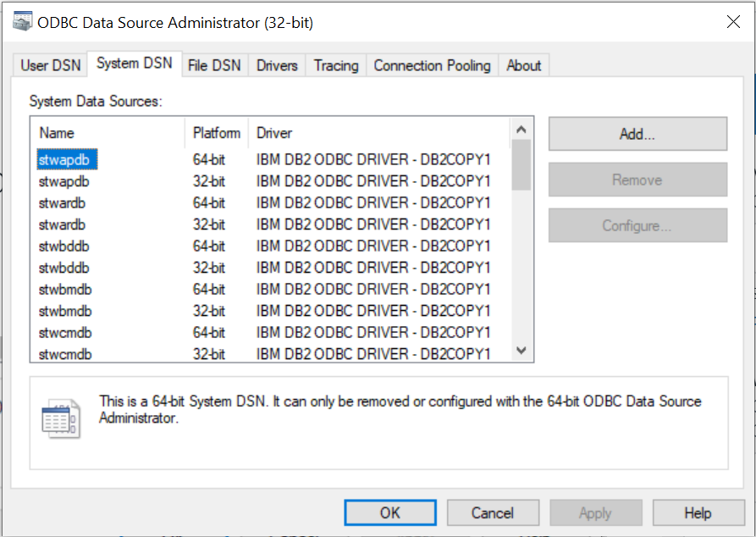This screenshot has width=756, height=537.
Task: Open the File DSN tab
Action: tap(214, 65)
